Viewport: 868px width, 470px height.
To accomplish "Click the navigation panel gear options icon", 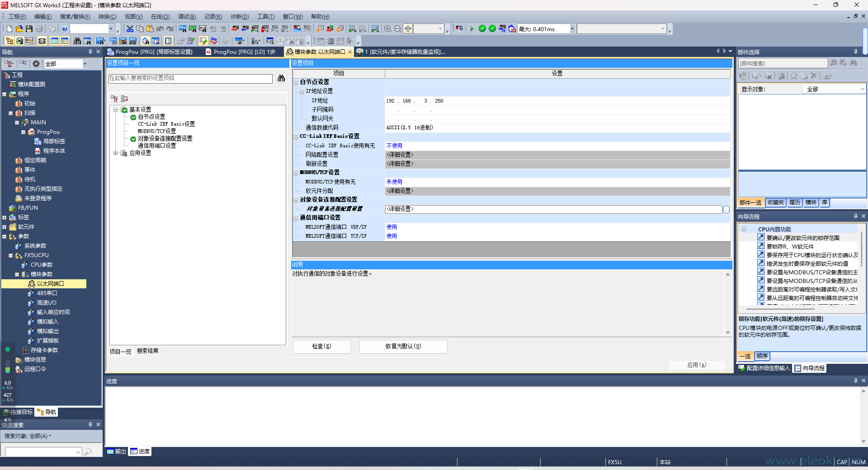I will [x=36, y=64].
